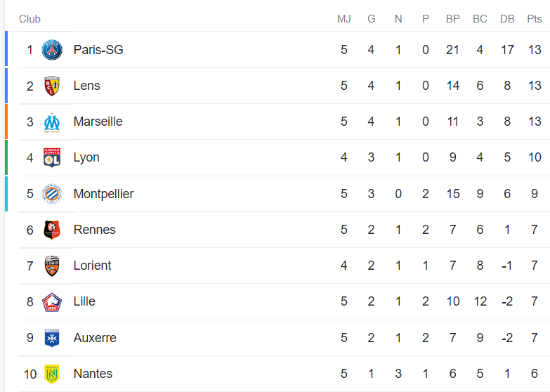Click the Lille club logo
The height and width of the screenshot is (392, 550).
[x=52, y=301]
